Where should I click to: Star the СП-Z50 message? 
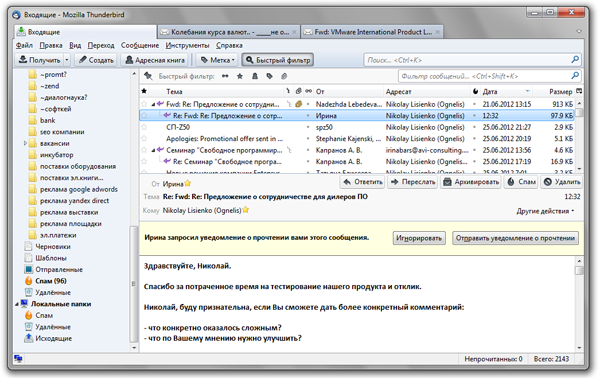click(x=144, y=127)
